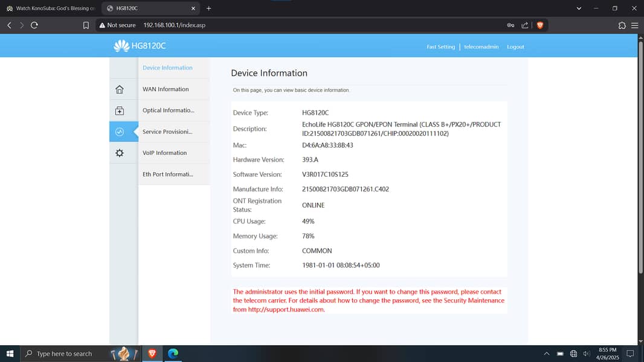
Task: Open Service Provisioning menu item
Action: [x=167, y=132]
